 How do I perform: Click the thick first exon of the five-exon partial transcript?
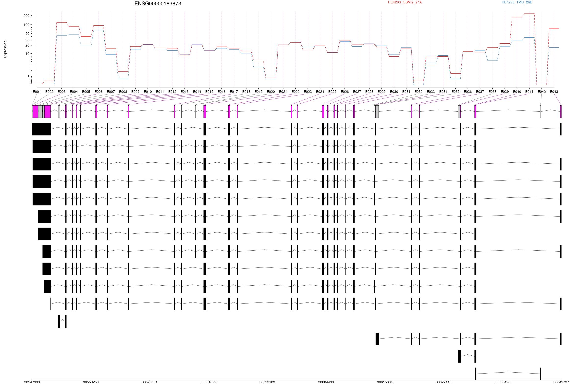click(377, 339)
